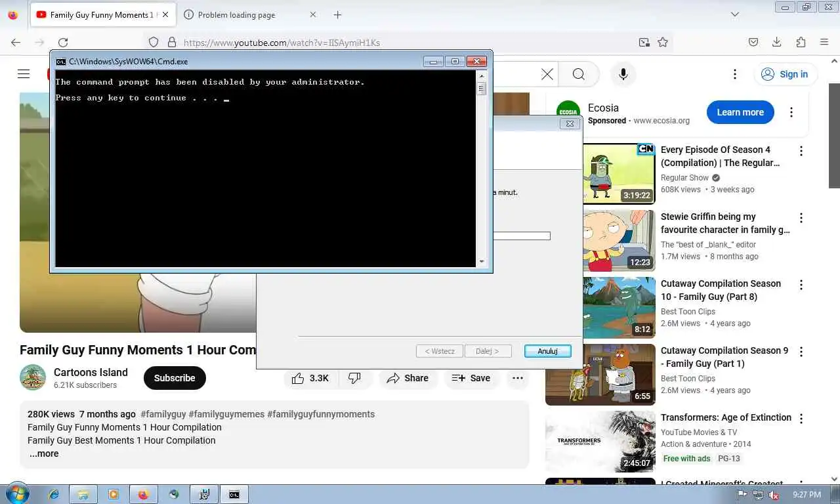Click the 9:27 PM taskbar clock
840x504 pixels.
point(807,495)
